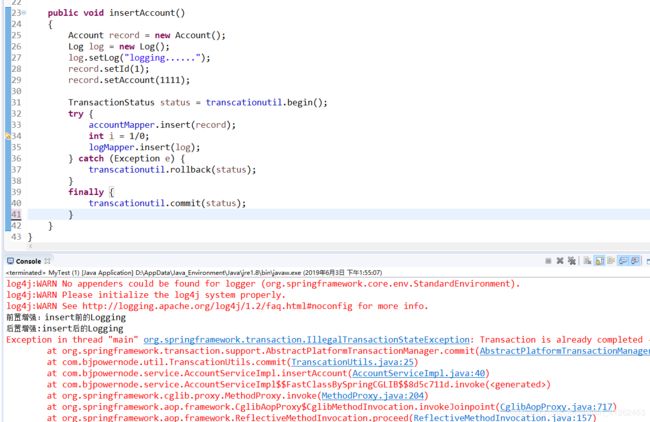Click 'Please initialize the log4j system properly' line
This screenshot has width=650, height=422.
point(146,295)
